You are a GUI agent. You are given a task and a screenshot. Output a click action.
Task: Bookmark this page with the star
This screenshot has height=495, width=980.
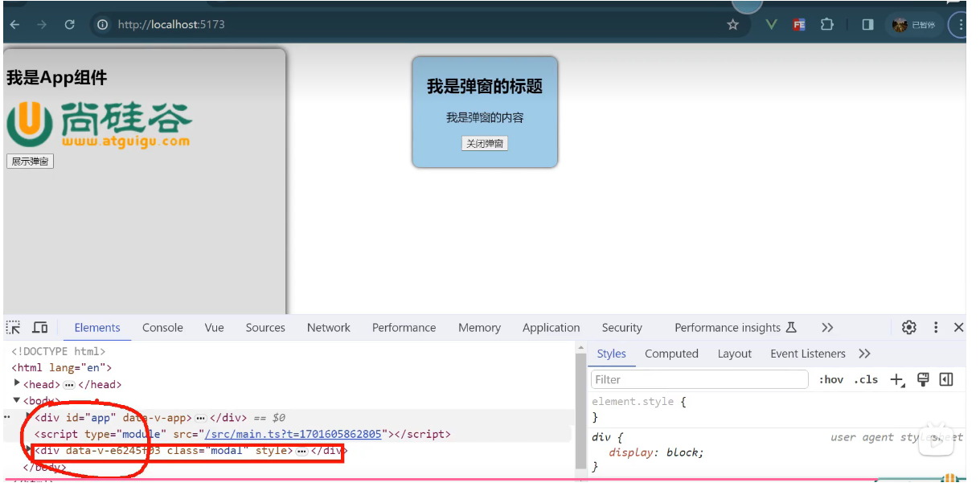tap(732, 25)
